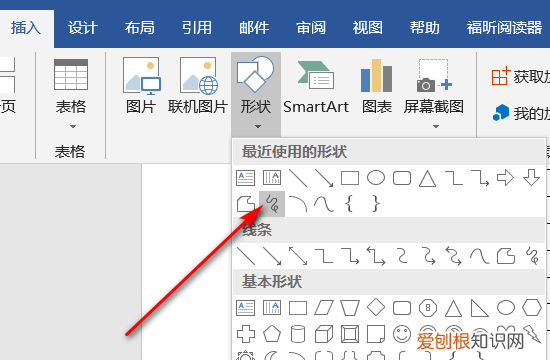
Task: Switch to the 视图 tab
Action: click(368, 28)
